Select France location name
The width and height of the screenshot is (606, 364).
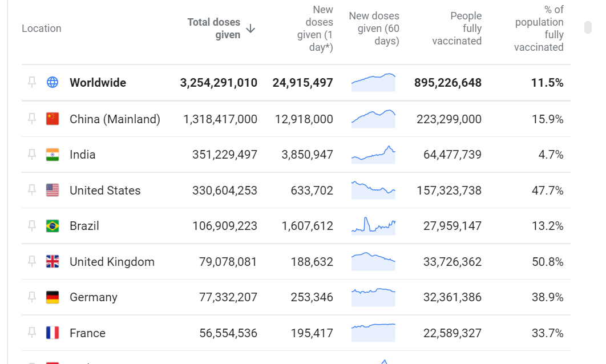(x=87, y=333)
